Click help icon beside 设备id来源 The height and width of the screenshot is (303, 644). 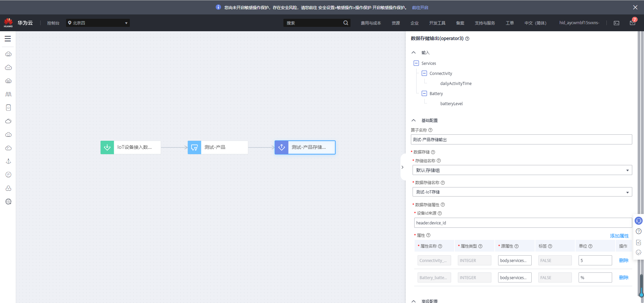[x=440, y=213]
